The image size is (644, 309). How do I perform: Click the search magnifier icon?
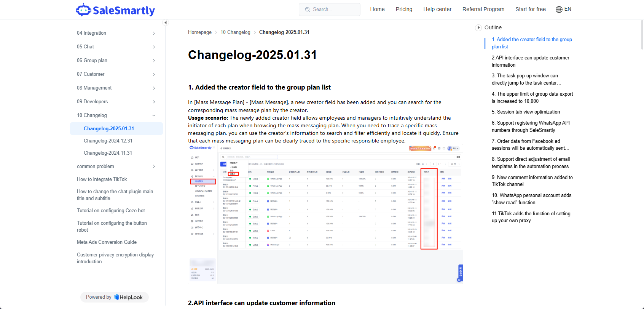(308, 10)
